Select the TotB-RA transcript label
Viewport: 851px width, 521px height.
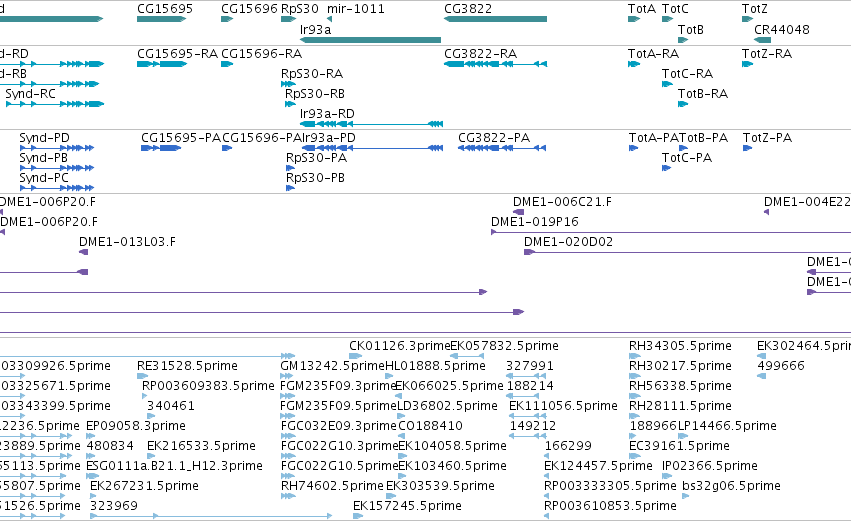tap(702, 94)
